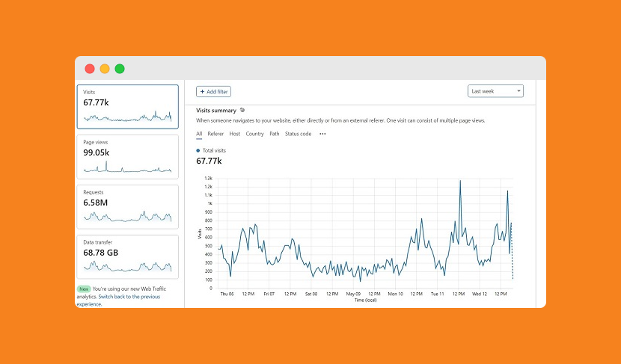621x364 pixels.
Task: Click the Visits summary heading
Action: [216, 111]
